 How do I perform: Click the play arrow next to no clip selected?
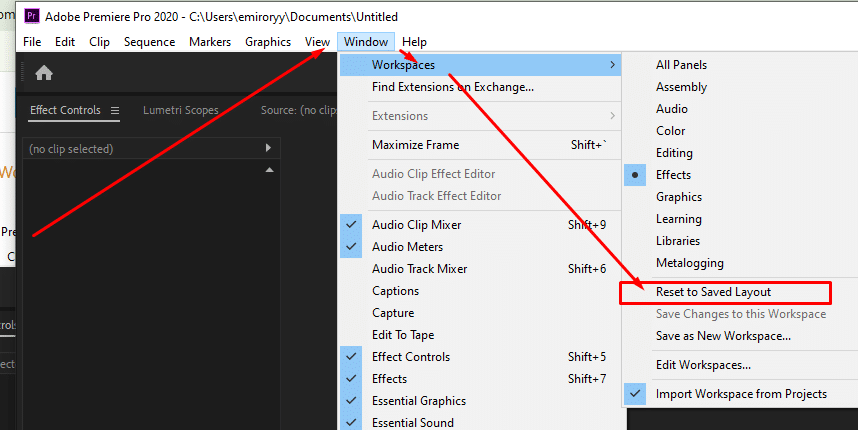pos(268,148)
